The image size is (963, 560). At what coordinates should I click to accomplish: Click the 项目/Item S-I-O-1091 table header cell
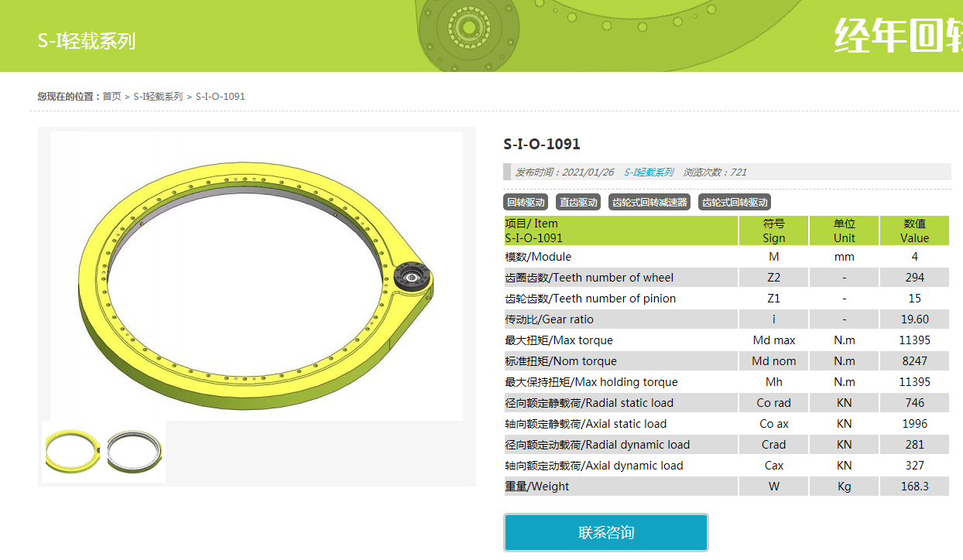[x=621, y=230]
